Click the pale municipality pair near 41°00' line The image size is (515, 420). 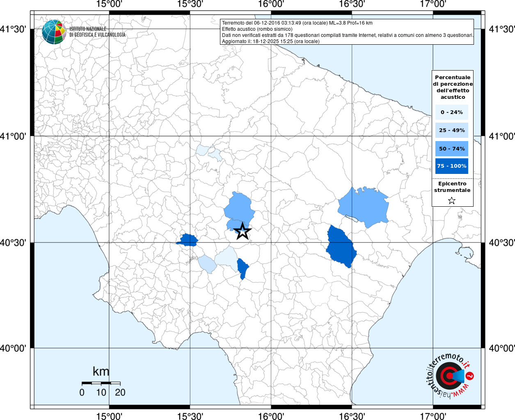209,152
